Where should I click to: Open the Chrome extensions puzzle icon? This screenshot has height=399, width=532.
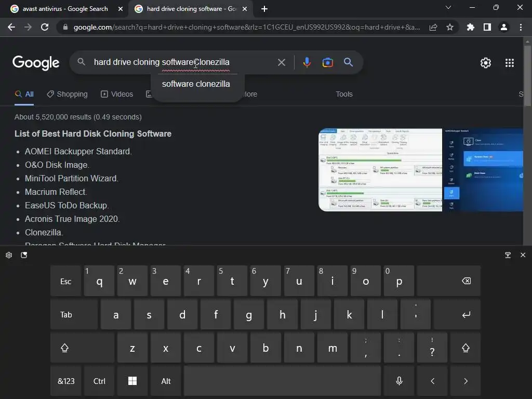(470, 27)
